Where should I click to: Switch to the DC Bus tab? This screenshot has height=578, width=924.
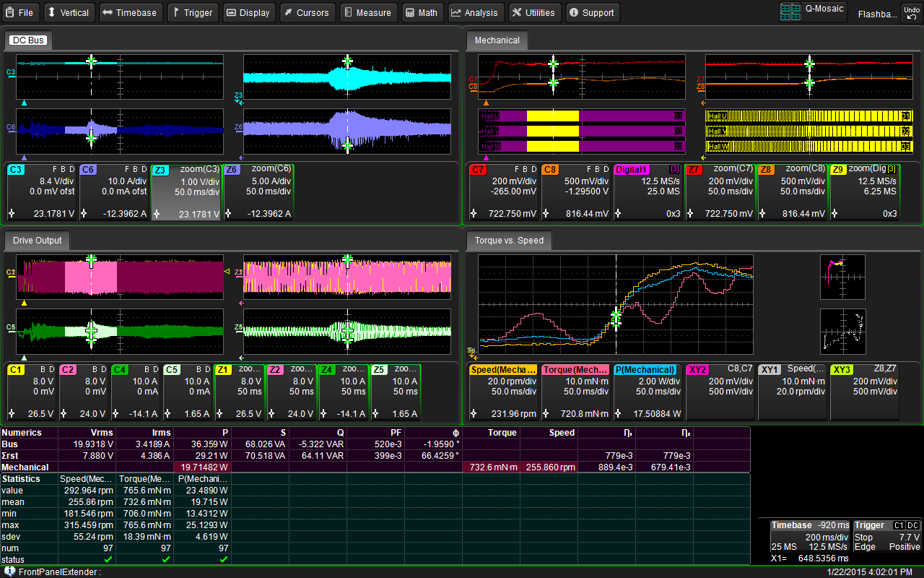point(28,40)
